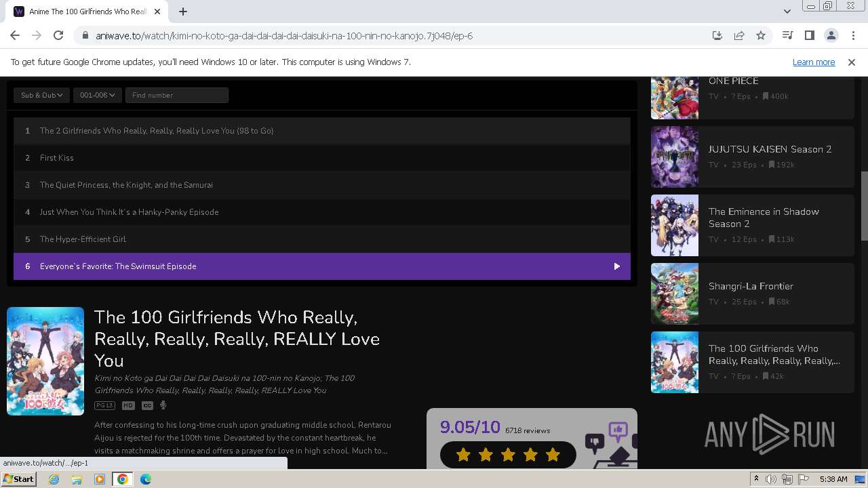Click the JUJUTSU KAISEN thumbnail image

pyautogui.click(x=675, y=157)
